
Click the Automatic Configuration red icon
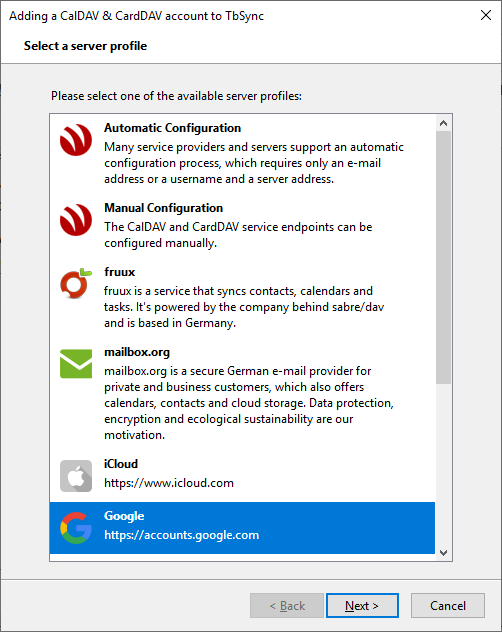[76, 140]
